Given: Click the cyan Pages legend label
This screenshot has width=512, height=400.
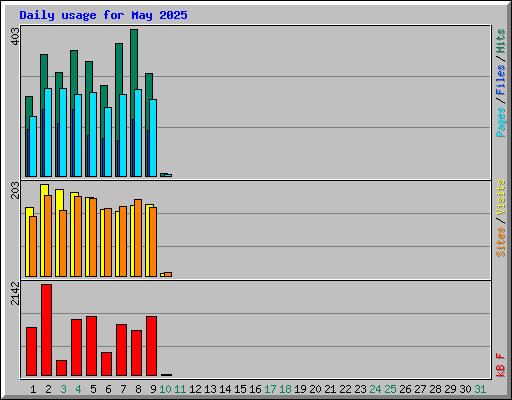Looking at the screenshot, I should coord(501,122).
